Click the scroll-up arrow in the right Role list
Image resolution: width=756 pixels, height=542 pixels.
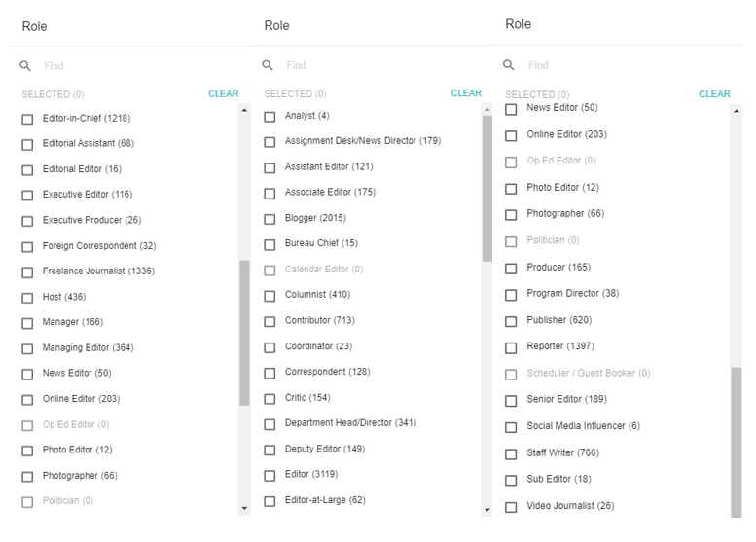737,111
